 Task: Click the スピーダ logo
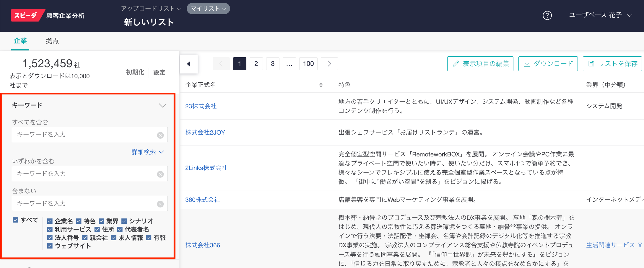tap(26, 15)
